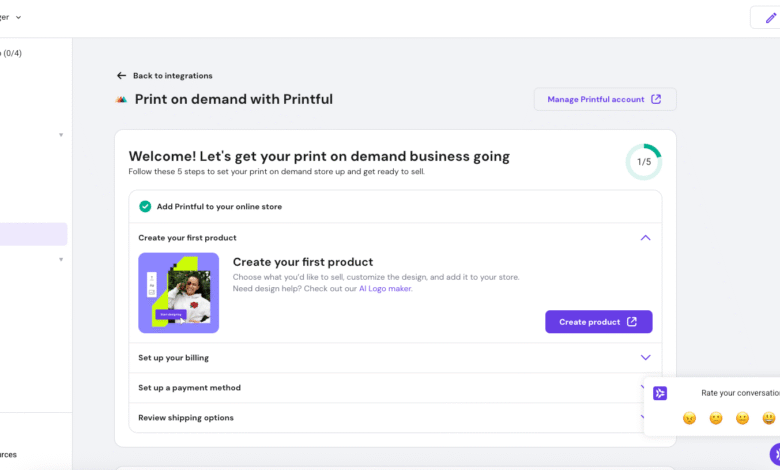Click the pencil edit icon at top right
Viewport: 780px width, 470px height.
[769, 18]
